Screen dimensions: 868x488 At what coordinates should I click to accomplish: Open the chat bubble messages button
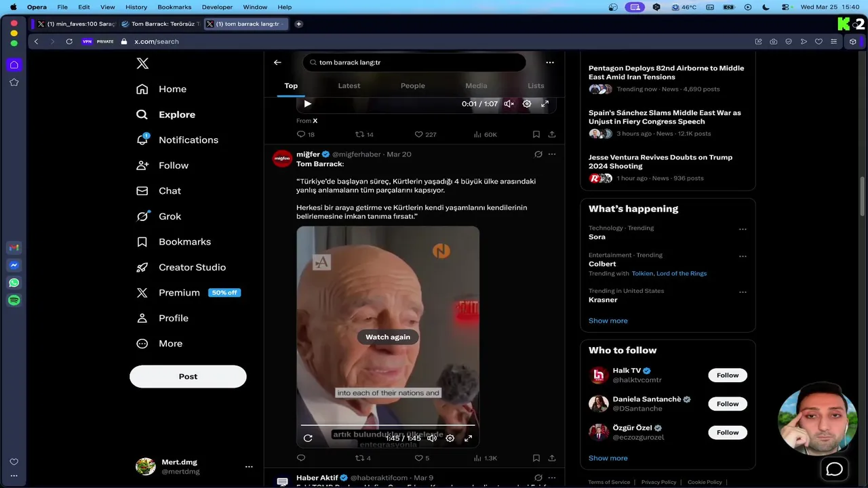pos(834,469)
